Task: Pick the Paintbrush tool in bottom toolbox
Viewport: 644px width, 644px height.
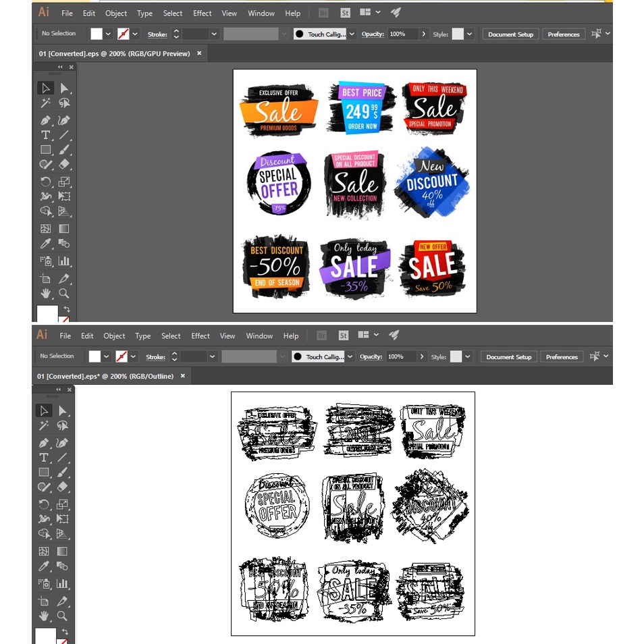Action: click(63, 472)
